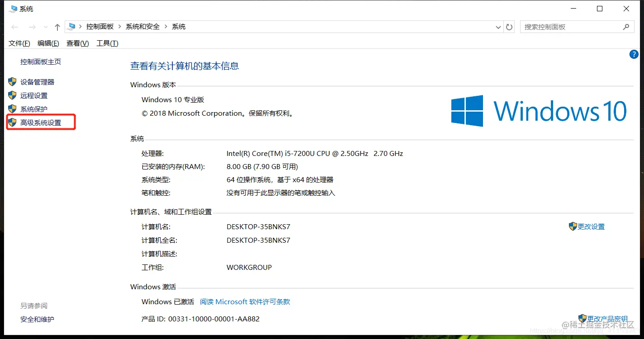Maximize the 系统 window

point(600,9)
